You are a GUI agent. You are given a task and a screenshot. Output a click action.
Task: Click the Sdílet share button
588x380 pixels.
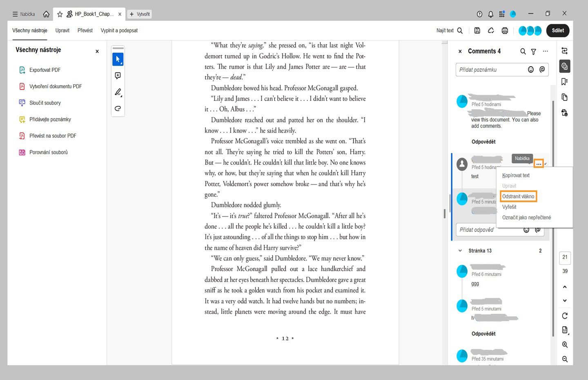click(558, 31)
